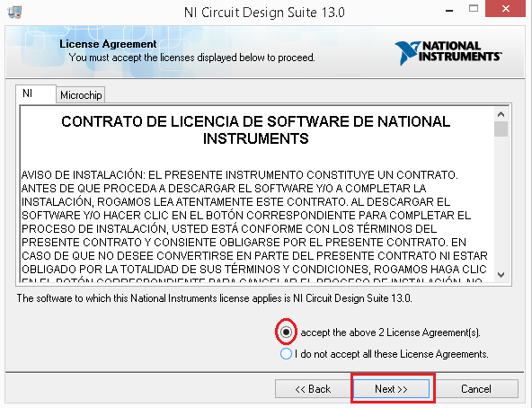Click 'CONTRATO DE LICENCIA DE SOFTWARE' title
This screenshot has width=532, height=408.
pos(256,130)
